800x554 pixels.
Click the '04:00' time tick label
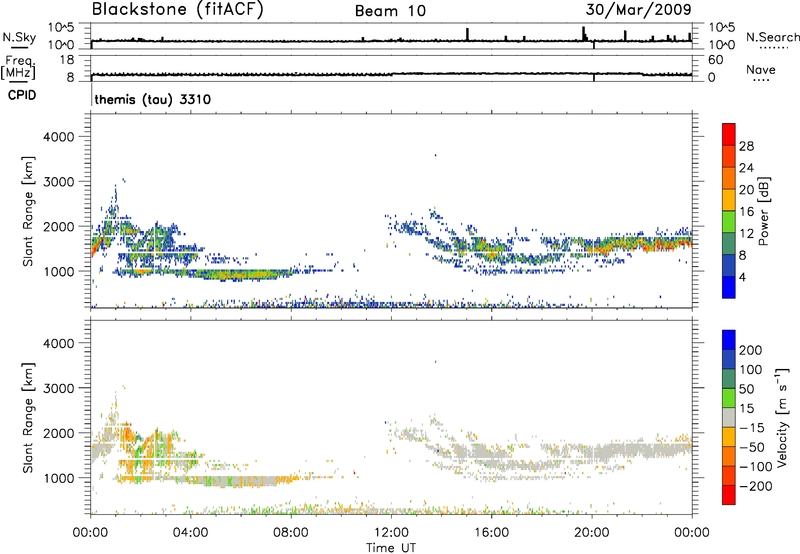tap(190, 533)
